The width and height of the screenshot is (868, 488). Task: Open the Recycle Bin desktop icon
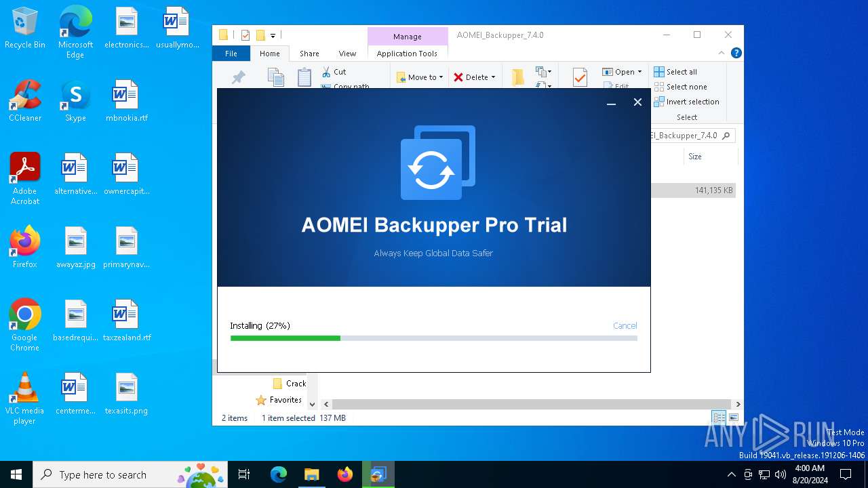tap(25, 28)
